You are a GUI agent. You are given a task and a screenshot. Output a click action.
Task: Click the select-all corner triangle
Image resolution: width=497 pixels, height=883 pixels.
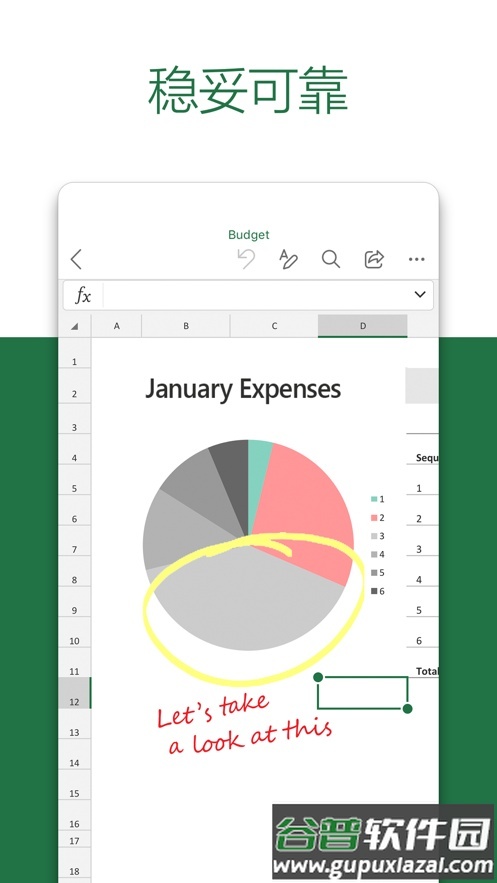75,326
